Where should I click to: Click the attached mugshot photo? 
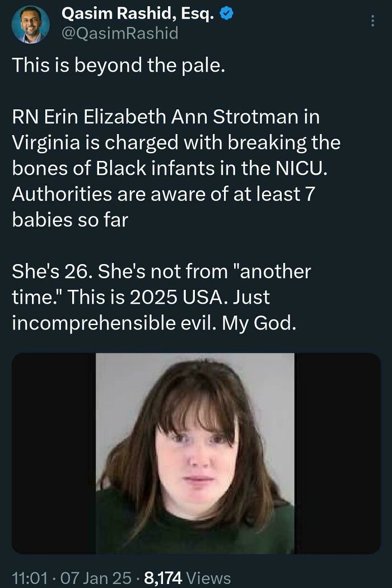(195, 453)
